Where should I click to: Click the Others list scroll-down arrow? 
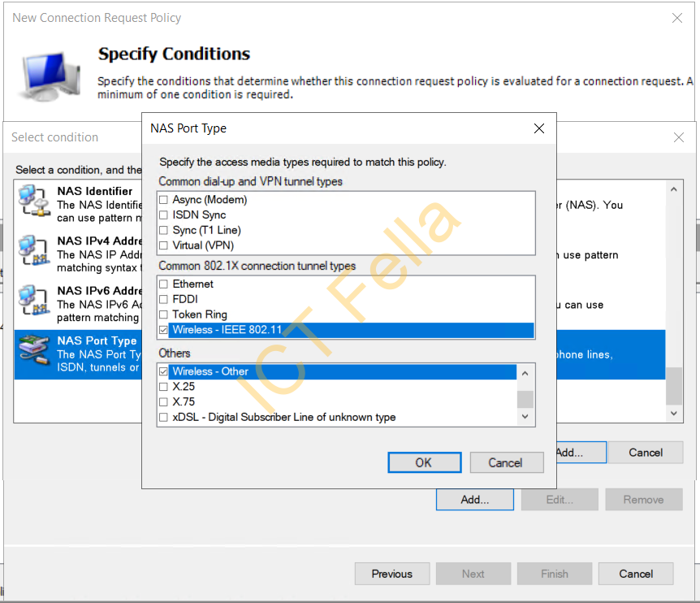click(525, 417)
